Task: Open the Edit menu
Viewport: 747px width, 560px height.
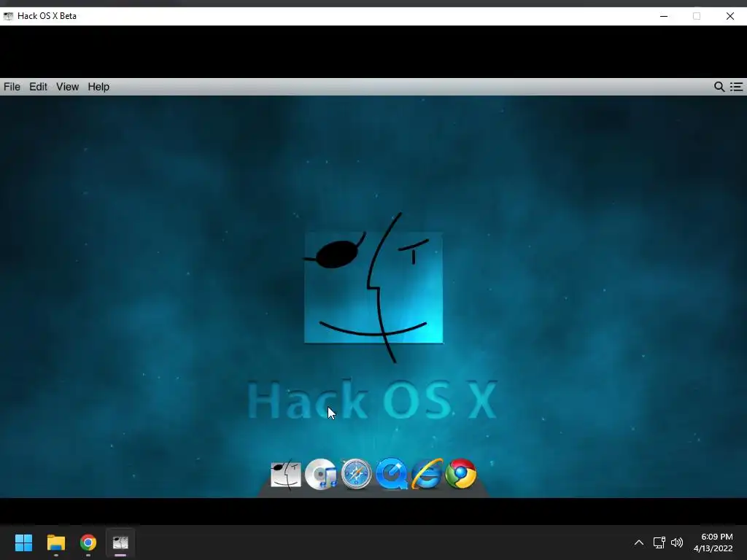Action: 38,87
